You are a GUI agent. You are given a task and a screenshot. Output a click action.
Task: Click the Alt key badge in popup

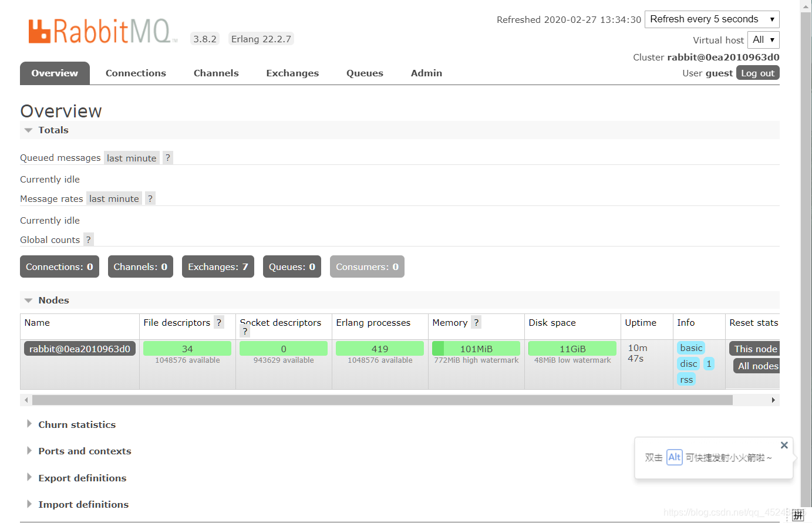coord(675,457)
